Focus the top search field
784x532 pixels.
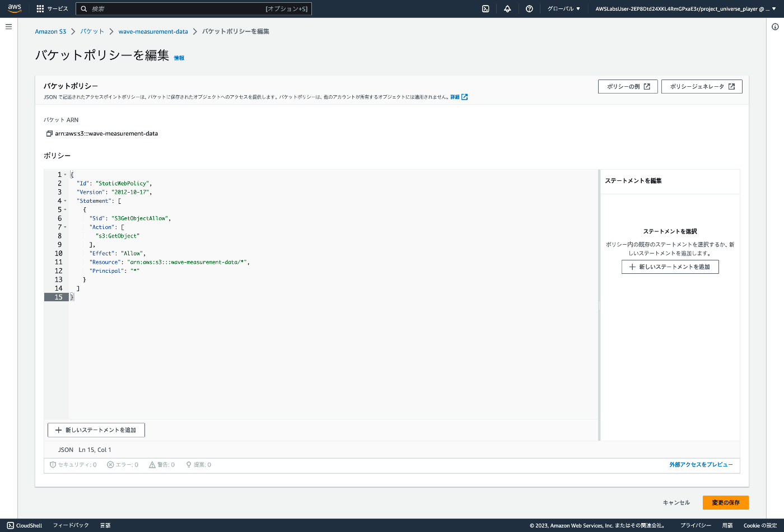194,9
